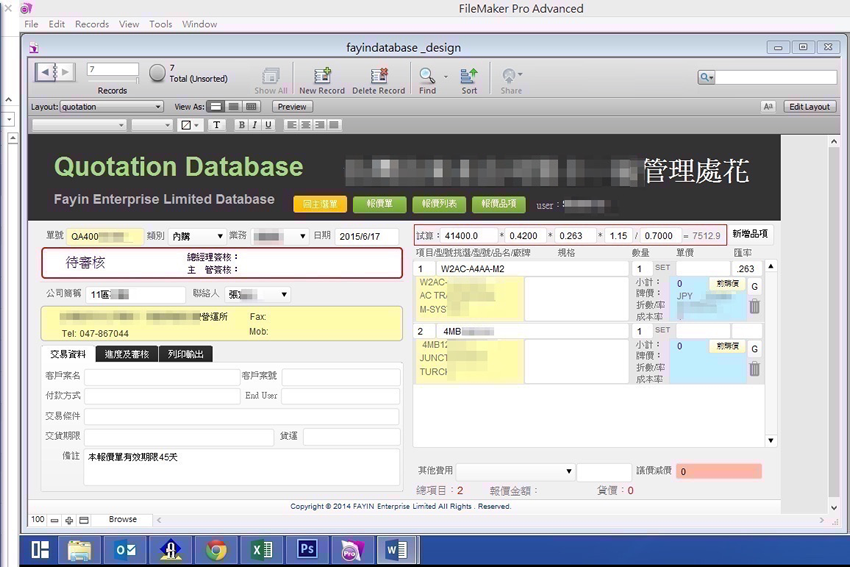Toggle bold text formatting
The height and width of the screenshot is (567, 850).
[x=242, y=125]
